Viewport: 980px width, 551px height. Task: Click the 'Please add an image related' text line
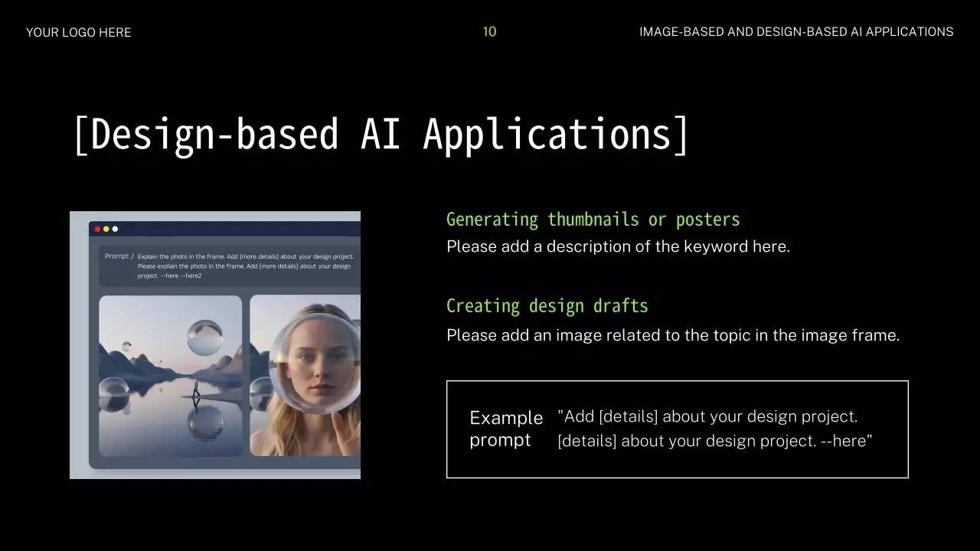tap(672, 334)
